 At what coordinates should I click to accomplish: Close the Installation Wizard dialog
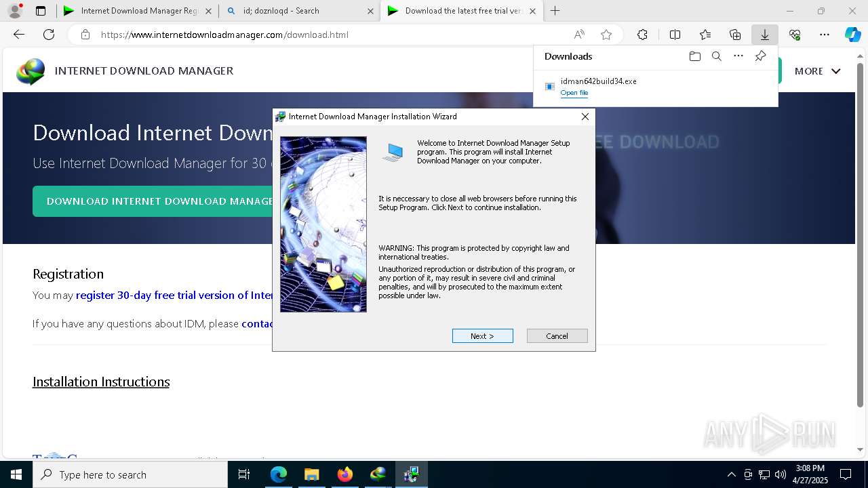585,117
